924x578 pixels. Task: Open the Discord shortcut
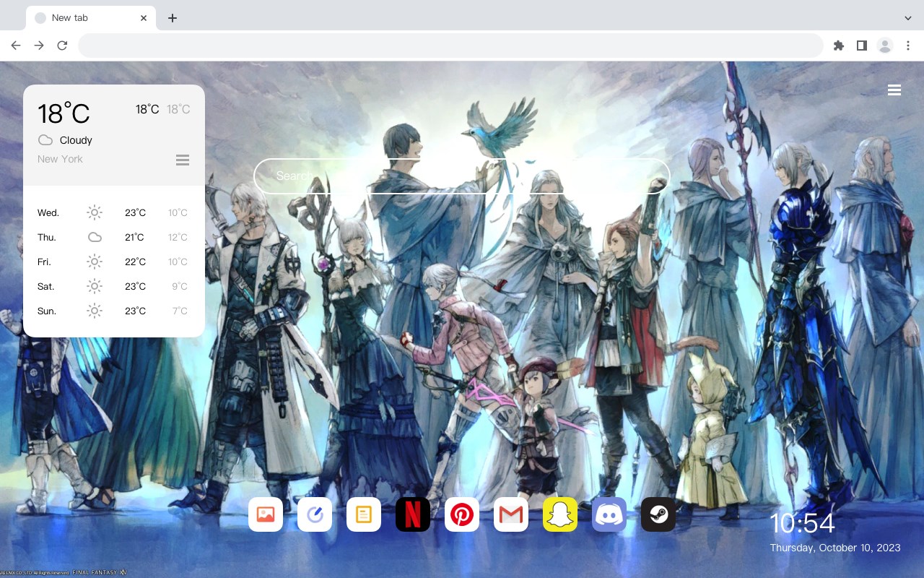pyautogui.click(x=609, y=514)
